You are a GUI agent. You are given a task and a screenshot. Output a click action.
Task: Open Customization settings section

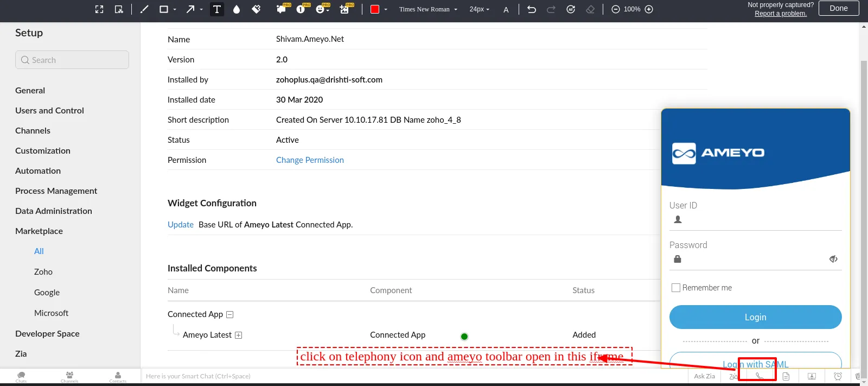click(x=43, y=151)
